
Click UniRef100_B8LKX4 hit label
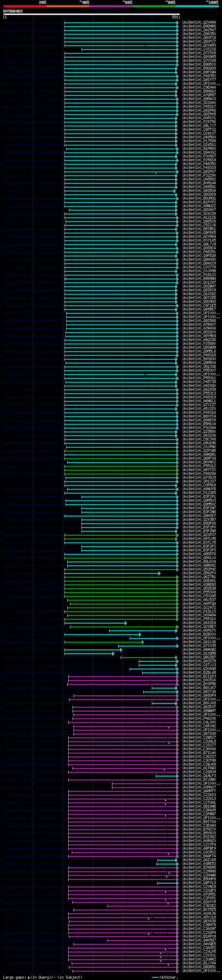(199, 561)
